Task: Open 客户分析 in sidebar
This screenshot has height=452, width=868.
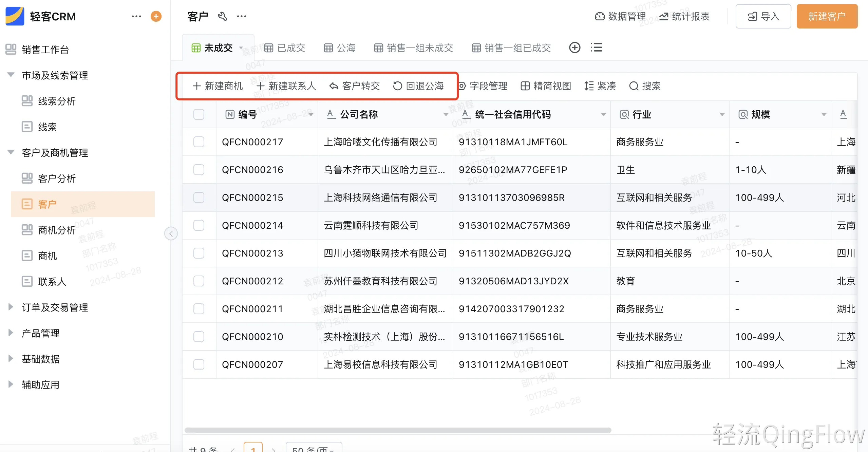Action: point(49,178)
